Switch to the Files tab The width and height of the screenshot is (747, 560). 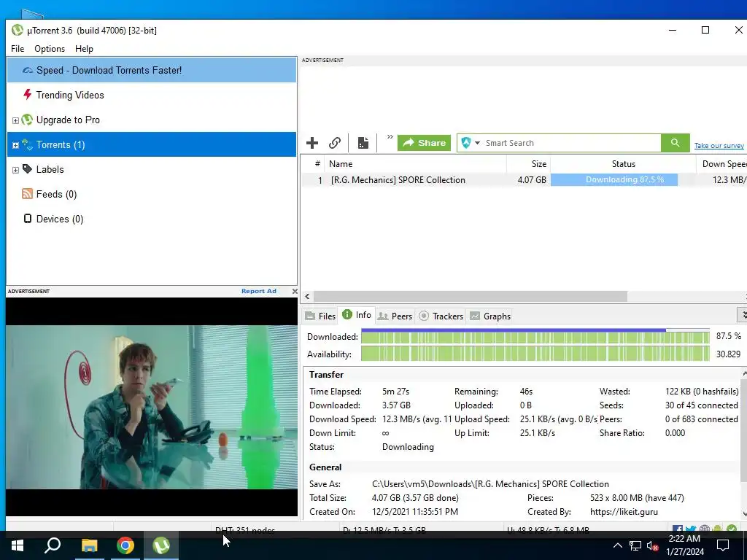pos(321,316)
